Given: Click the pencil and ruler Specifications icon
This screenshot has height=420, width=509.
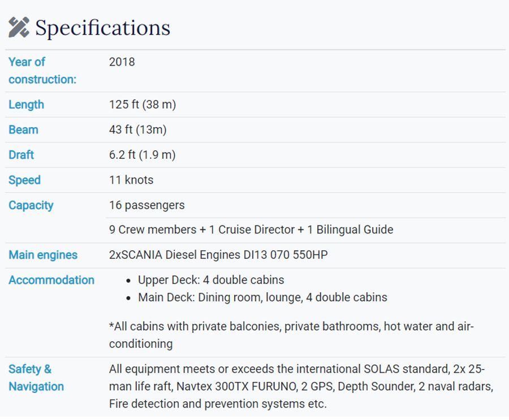Looking at the screenshot, I should point(19,27).
